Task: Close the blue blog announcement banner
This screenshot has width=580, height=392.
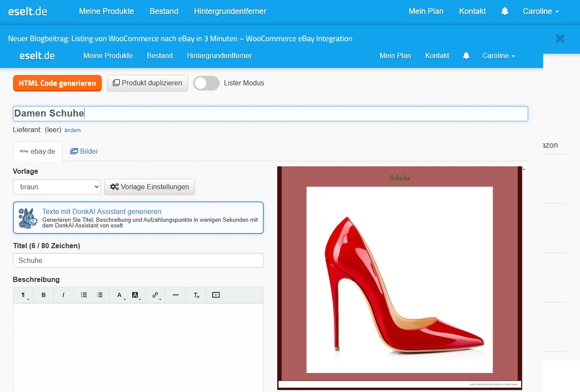Action: pos(560,39)
